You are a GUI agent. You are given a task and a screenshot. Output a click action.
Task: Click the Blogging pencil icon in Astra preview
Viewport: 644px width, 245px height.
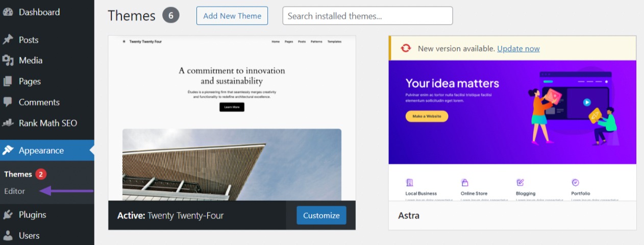point(520,182)
